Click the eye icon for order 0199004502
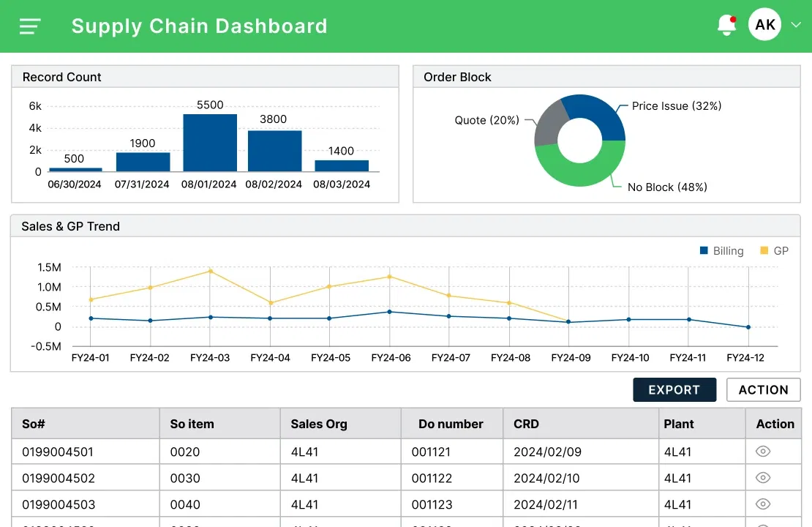The width and height of the screenshot is (812, 527). tap(764, 477)
